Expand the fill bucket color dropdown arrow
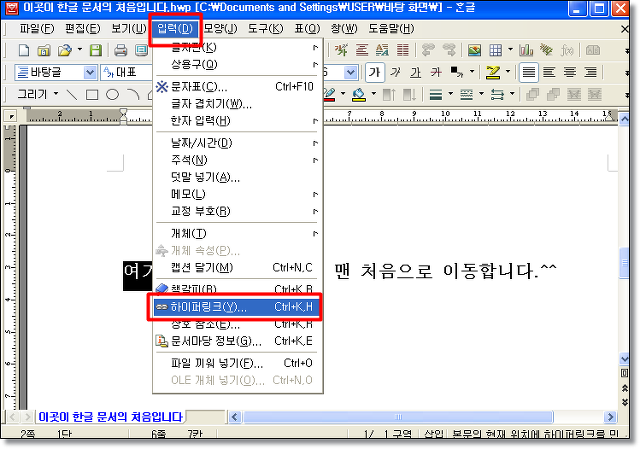640x449 pixels. (x=373, y=94)
